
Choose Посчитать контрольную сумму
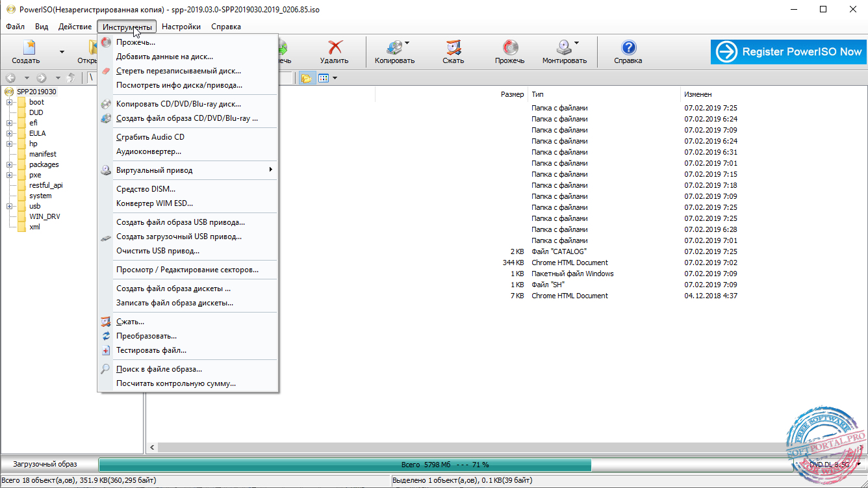tap(188, 383)
